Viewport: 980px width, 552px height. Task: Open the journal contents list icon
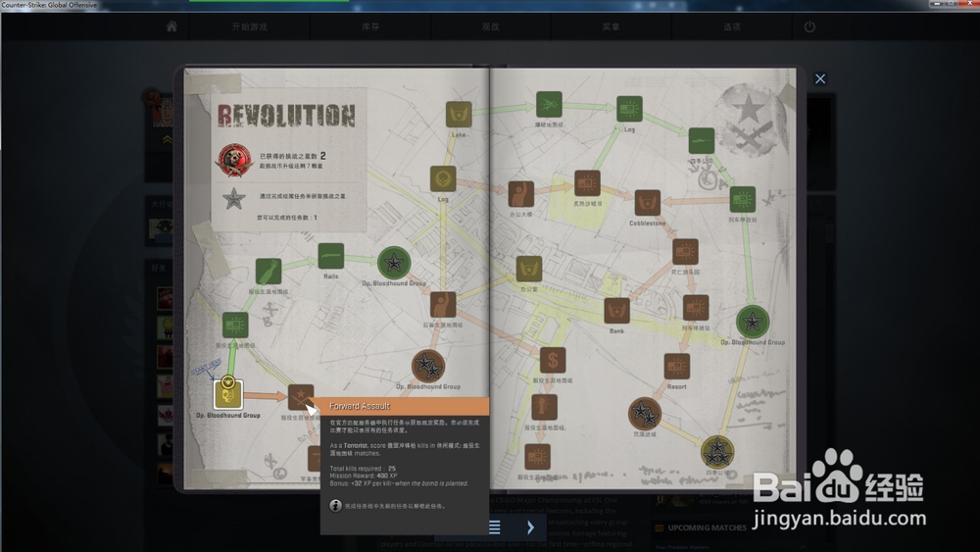(494, 527)
